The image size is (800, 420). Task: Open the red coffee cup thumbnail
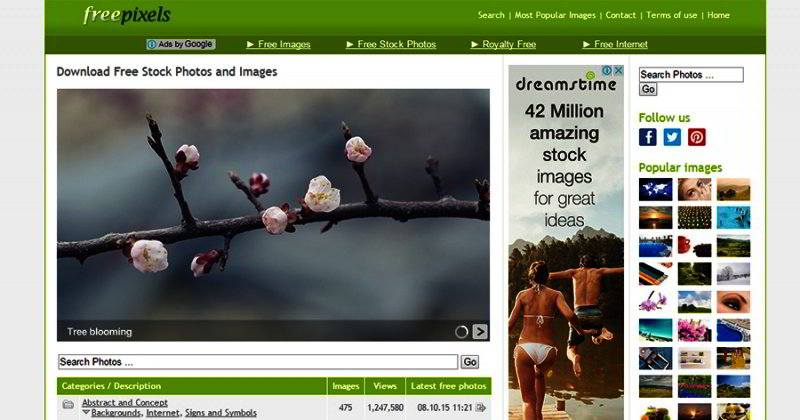[x=694, y=246]
